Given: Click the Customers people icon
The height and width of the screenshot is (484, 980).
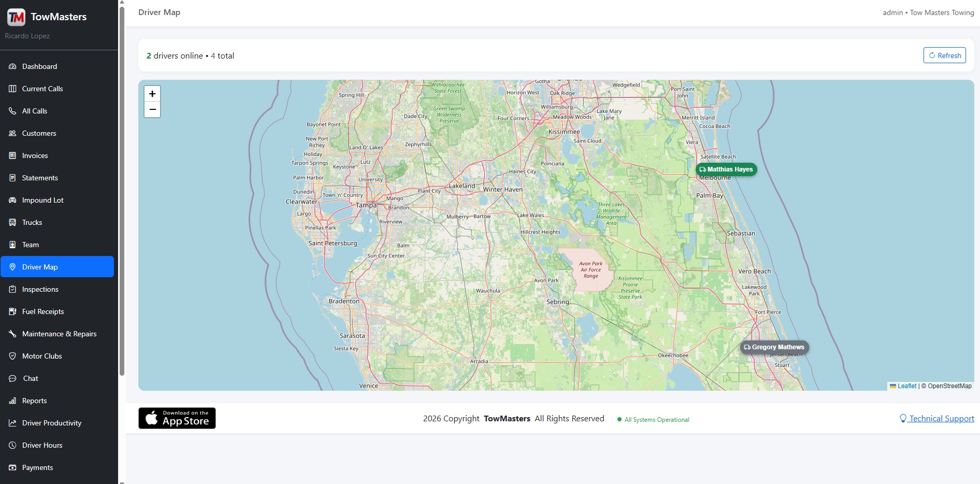Looking at the screenshot, I should (x=12, y=133).
